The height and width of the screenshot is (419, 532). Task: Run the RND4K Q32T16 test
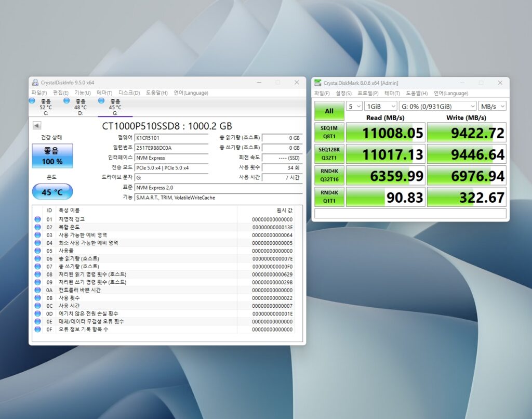[329, 175]
